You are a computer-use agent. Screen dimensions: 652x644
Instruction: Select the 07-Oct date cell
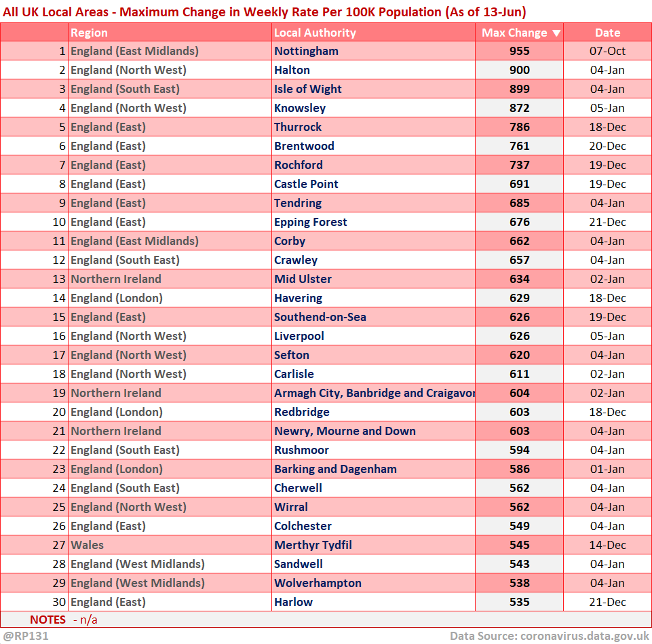(x=607, y=51)
